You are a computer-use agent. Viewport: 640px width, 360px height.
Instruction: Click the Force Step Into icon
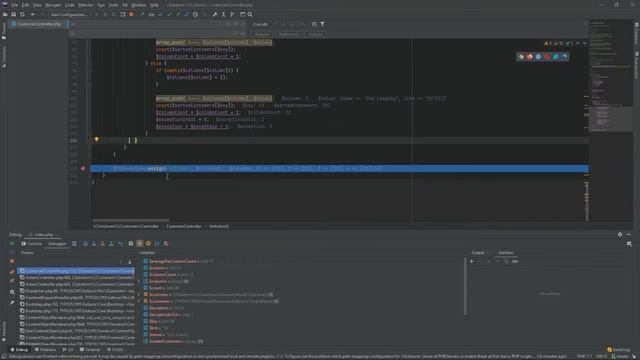coord(102,244)
